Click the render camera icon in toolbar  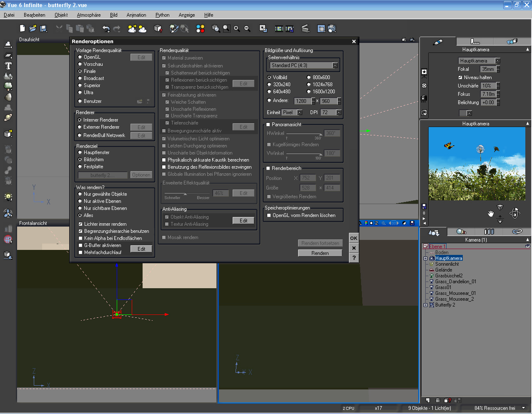(332, 28)
